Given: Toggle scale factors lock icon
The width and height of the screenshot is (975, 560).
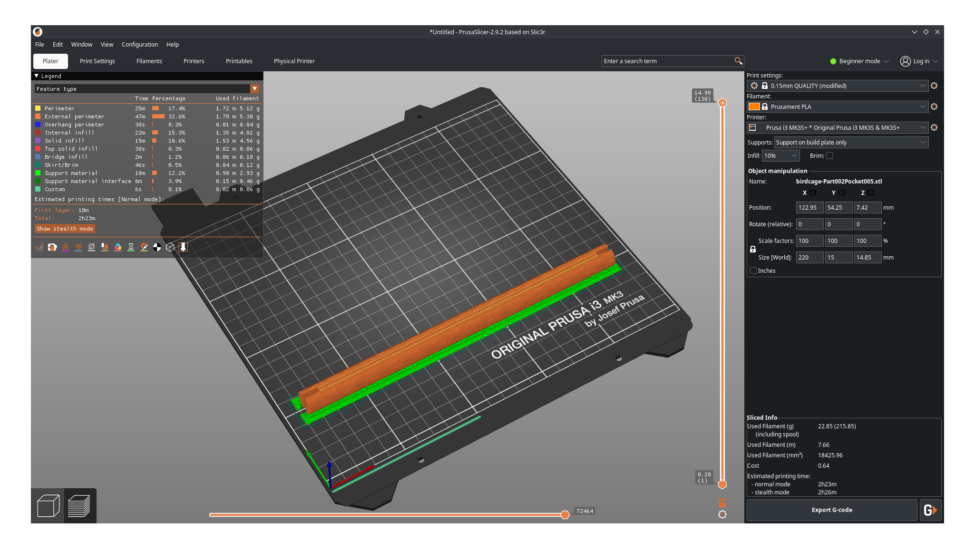Looking at the screenshot, I should click(x=753, y=249).
